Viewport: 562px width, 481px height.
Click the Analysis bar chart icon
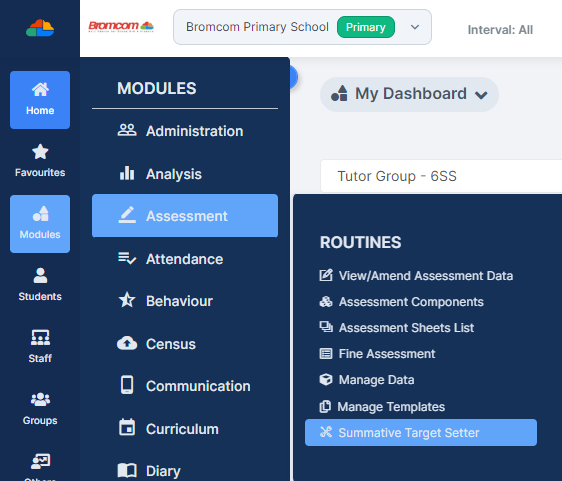(127, 173)
